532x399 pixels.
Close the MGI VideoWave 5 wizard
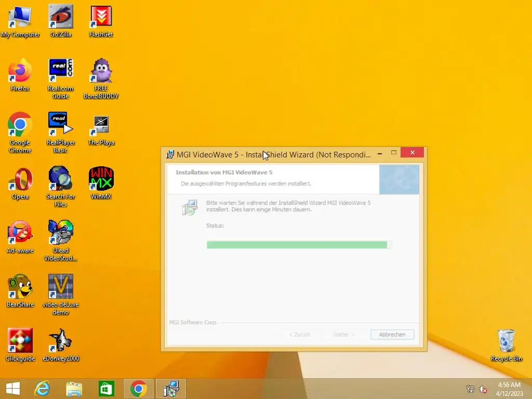pos(412,152)
